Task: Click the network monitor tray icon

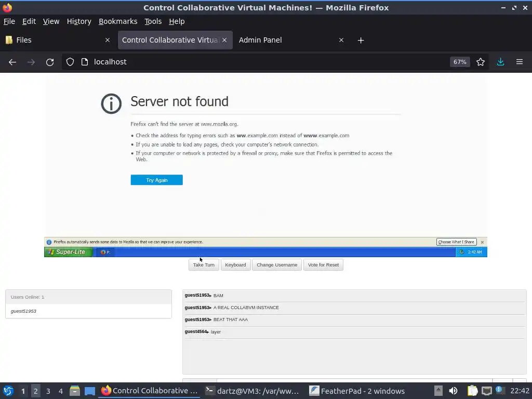Action: pos(487,391)
